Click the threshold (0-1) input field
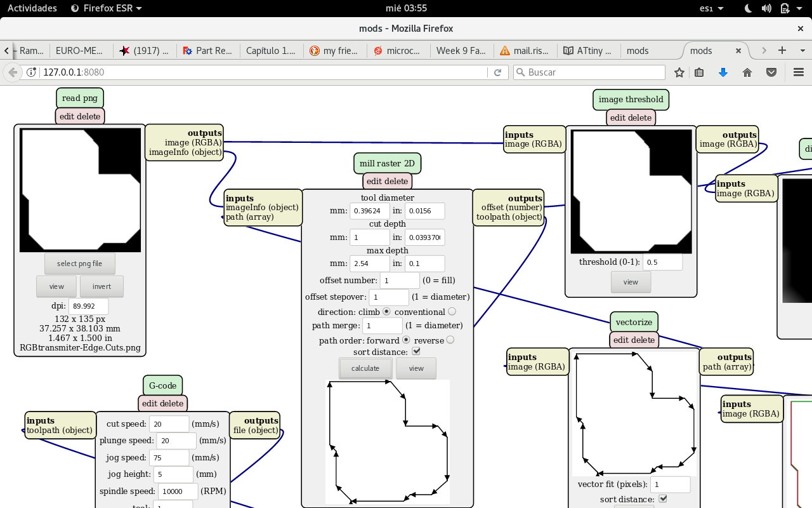The image size is (812, 508). (662, 262)
